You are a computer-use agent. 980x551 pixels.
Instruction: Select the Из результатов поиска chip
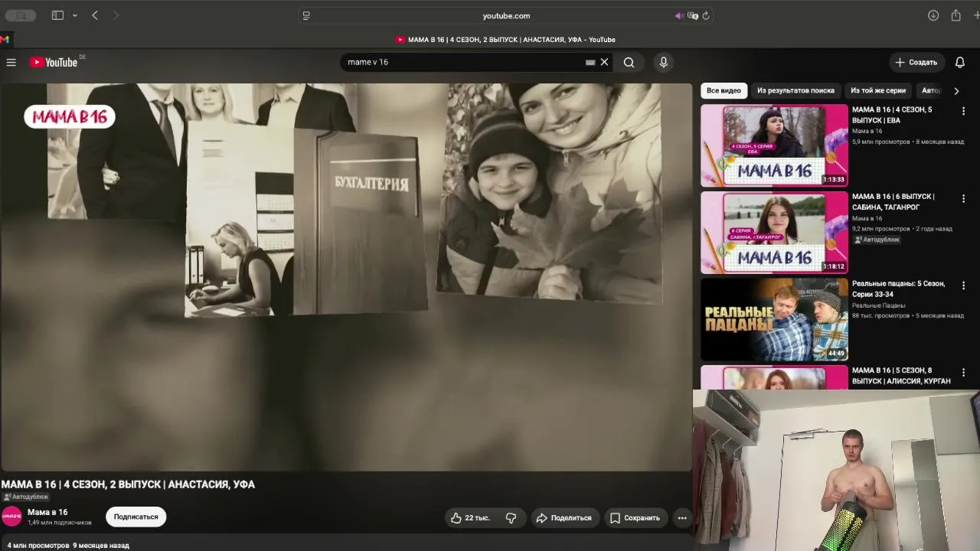(795, 90)
